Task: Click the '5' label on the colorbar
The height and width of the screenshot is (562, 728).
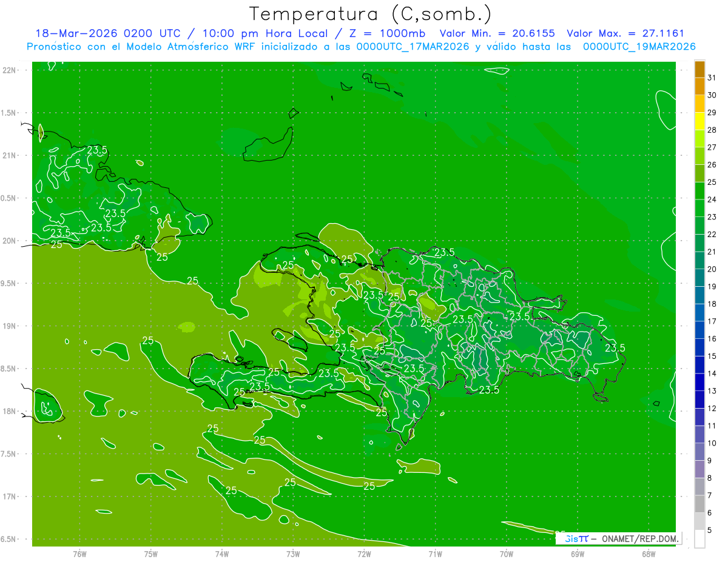Action: 710,530
